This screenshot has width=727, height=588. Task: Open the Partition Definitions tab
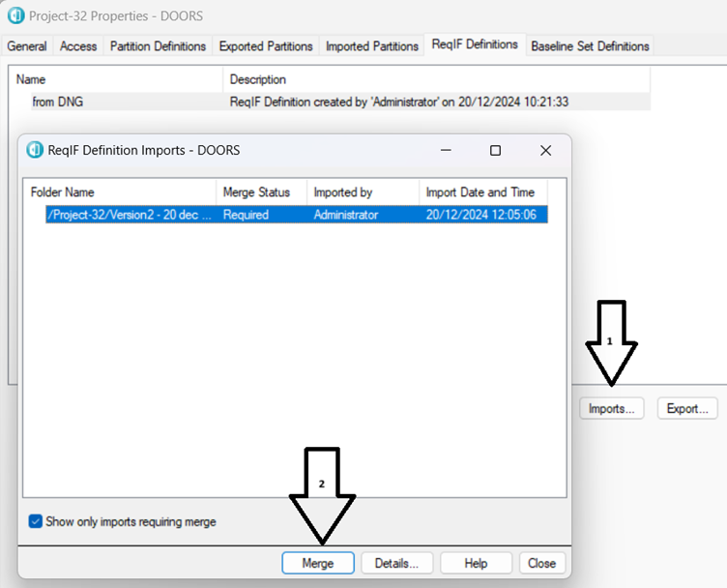click(x=158, y=46)
